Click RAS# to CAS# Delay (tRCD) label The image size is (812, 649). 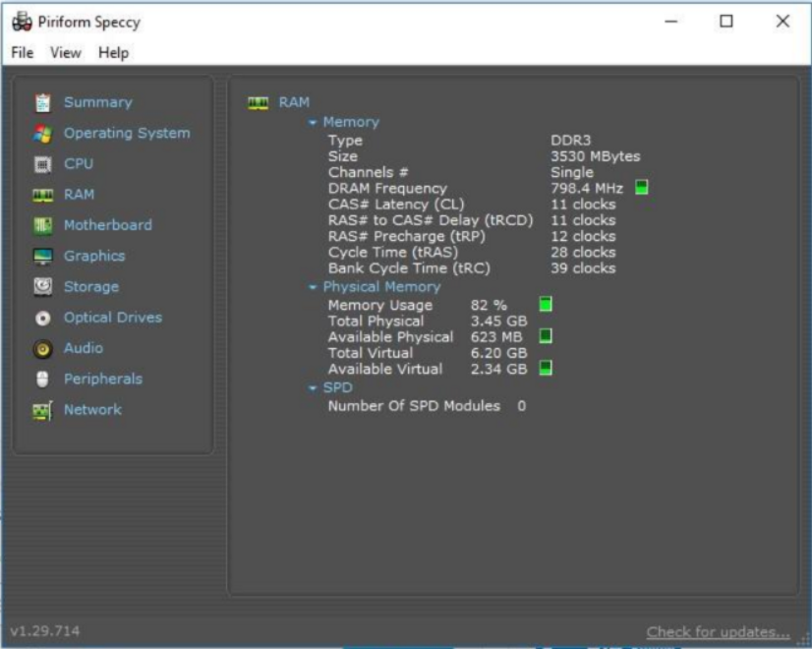tap(431, 220)
